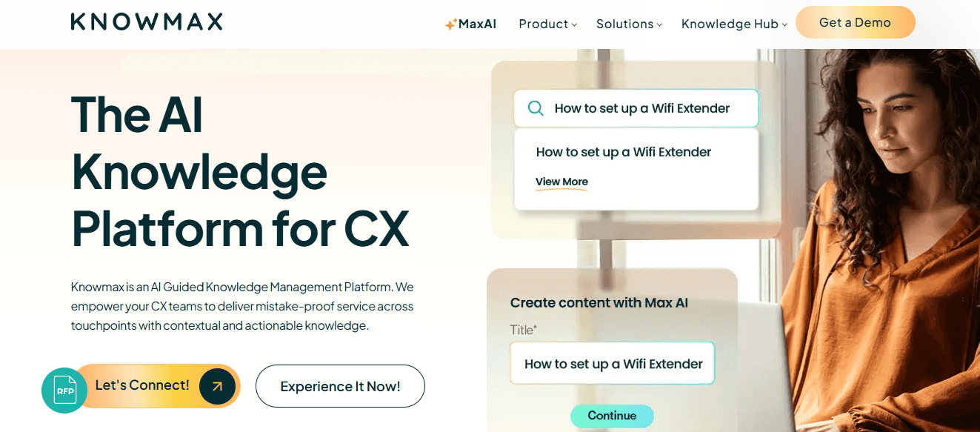Click the Title input in Create content panel
980x432 pixels.
click(x=612, y=363)
